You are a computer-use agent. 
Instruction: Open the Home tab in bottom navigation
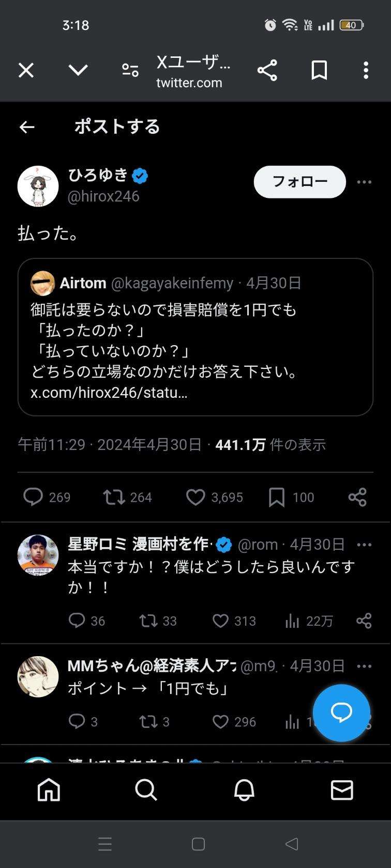coord(49,790)
